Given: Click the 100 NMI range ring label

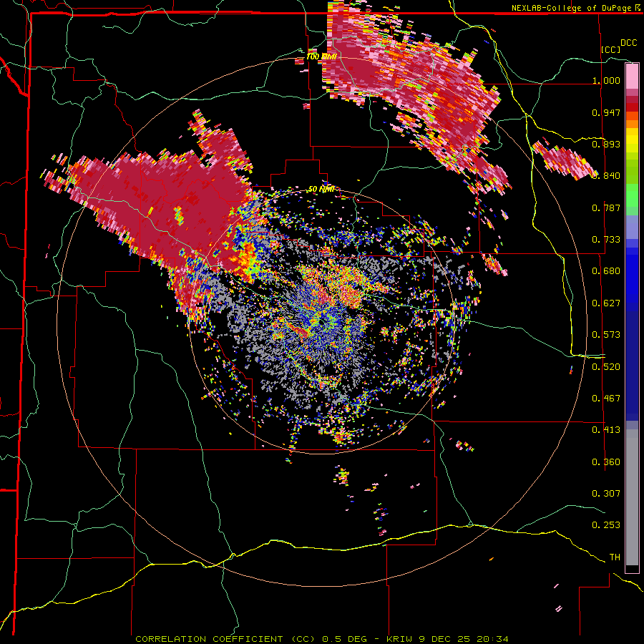Looking at the screenshot, I should pyautogui.click(x=321, y=57).
